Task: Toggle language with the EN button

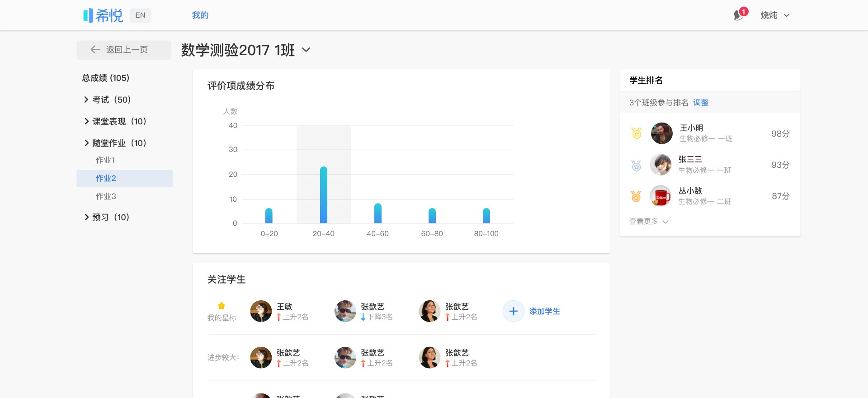Action: [140, 15]
